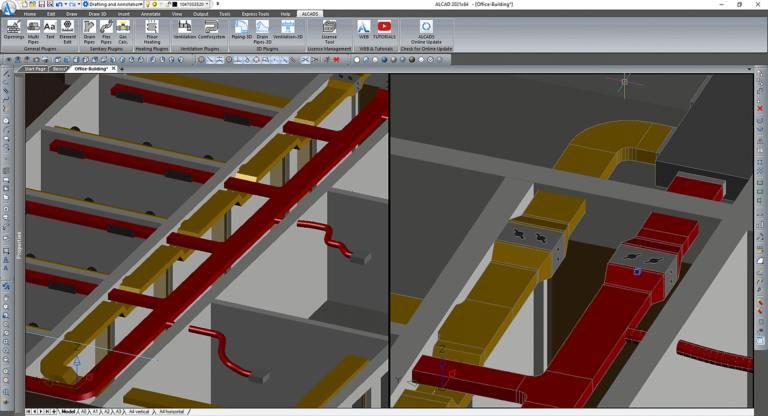Select the white sphere visual style

(357, 60)
